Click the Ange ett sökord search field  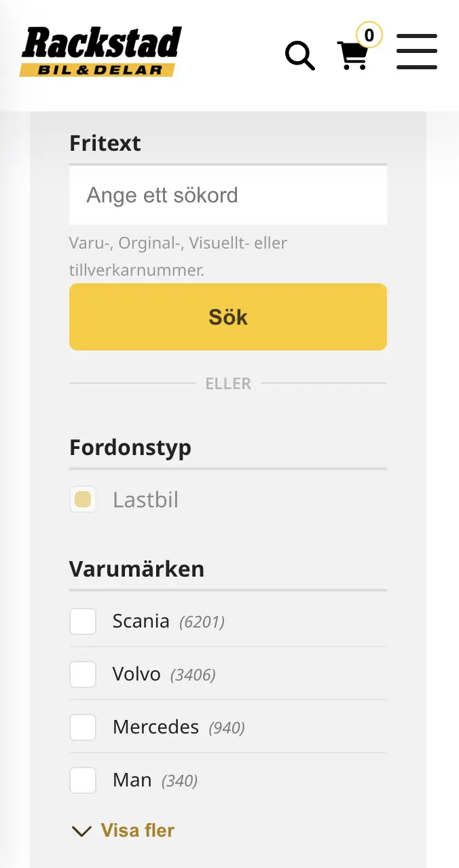227,195
